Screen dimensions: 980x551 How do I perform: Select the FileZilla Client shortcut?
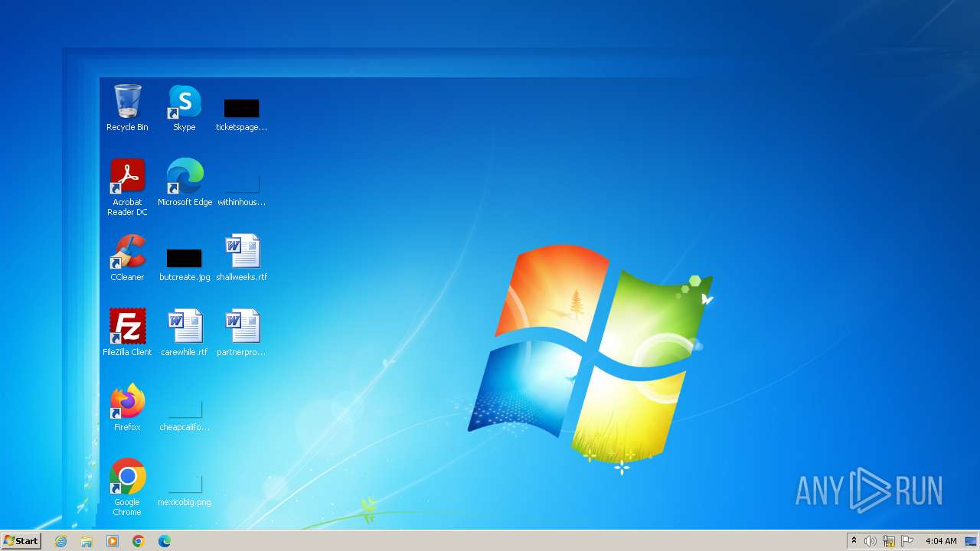[127, 333]
